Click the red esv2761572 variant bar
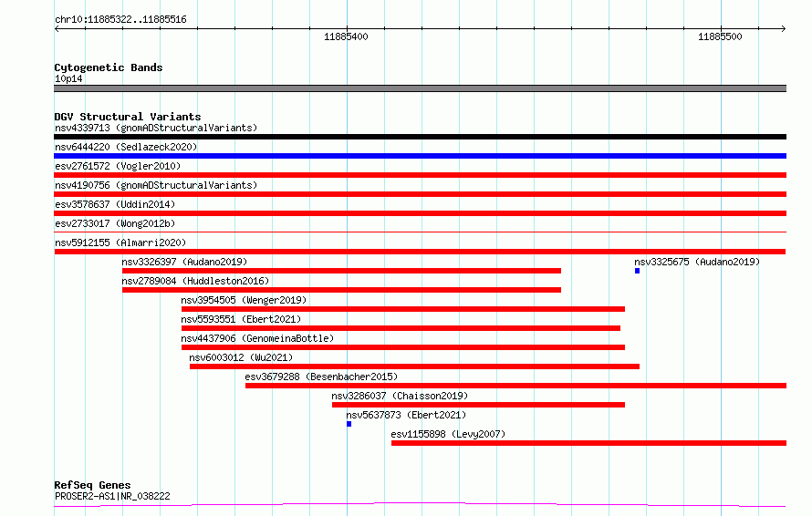 [420, 175]
